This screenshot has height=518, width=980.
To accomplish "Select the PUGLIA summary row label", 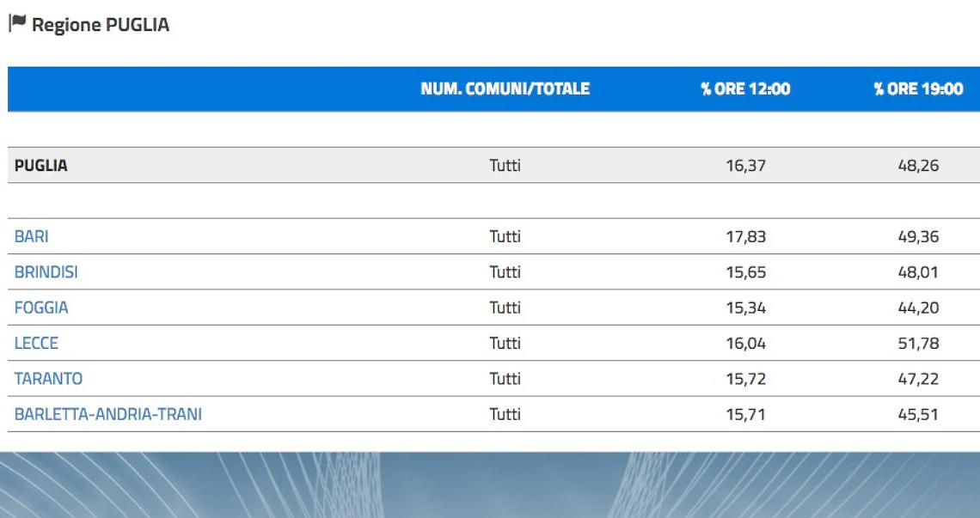I will click(41, 166).
